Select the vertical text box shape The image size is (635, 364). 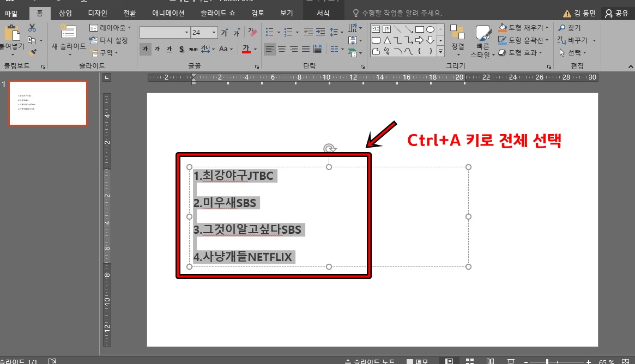(x=387, y=29)
